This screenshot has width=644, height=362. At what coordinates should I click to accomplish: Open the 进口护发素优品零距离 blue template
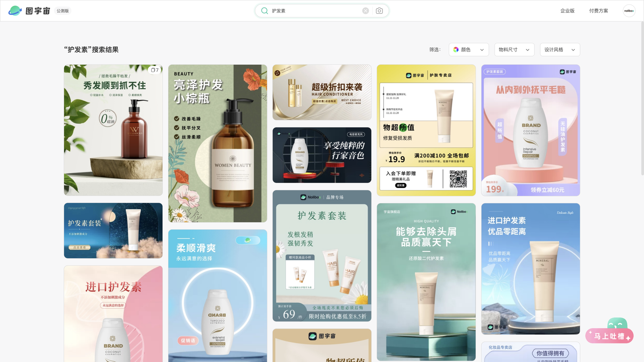pos(531,269)
